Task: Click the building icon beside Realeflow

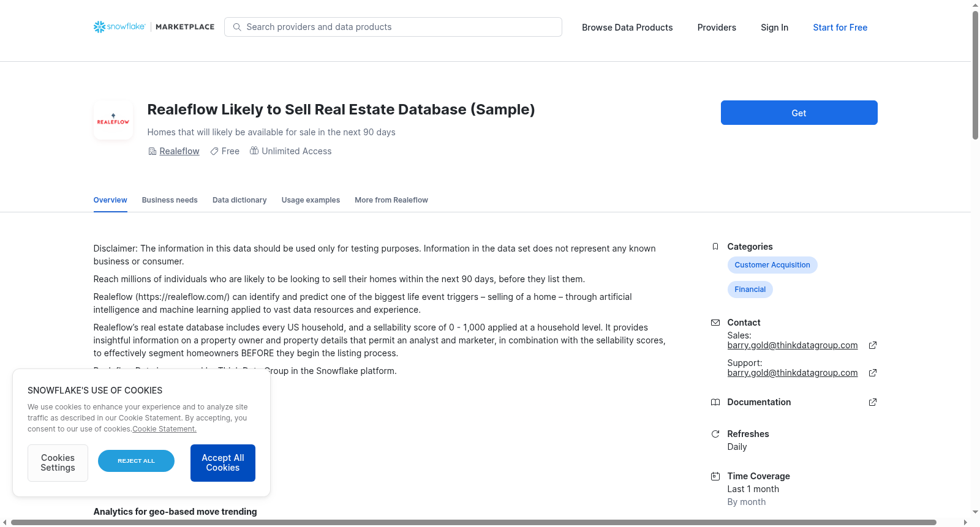Action: tap(153, 151)
